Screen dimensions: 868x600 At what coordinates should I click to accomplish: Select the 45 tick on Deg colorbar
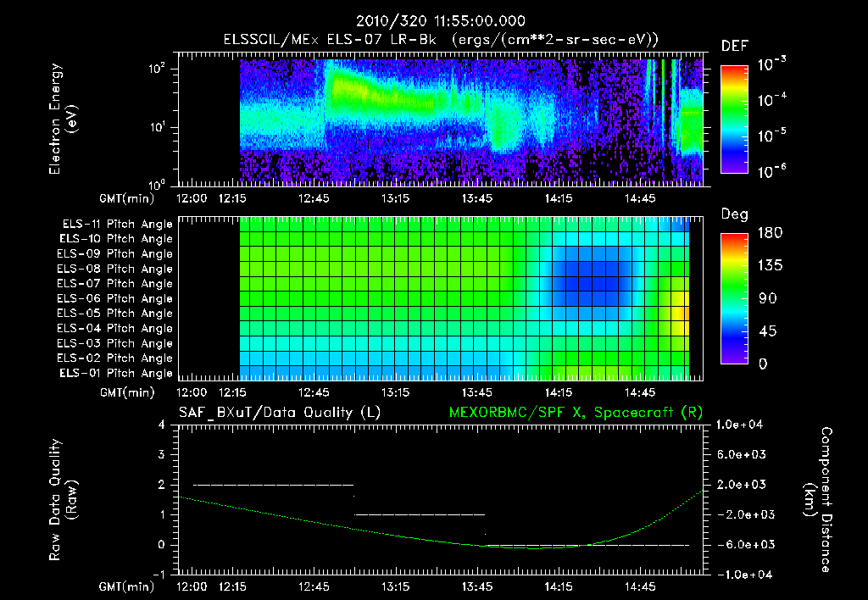[x=768, y=331]
